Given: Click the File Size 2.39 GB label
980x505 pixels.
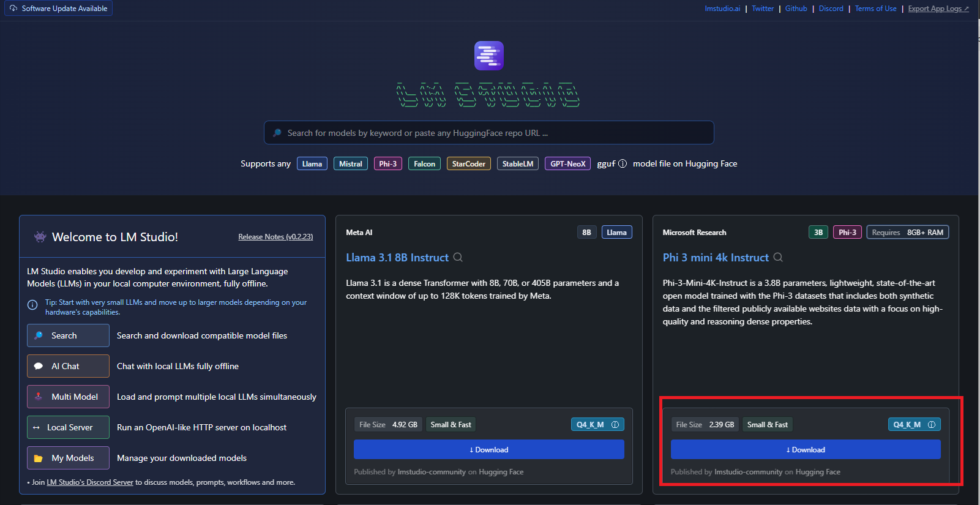Looking at the screenshot, I should [x=705, y=424].
